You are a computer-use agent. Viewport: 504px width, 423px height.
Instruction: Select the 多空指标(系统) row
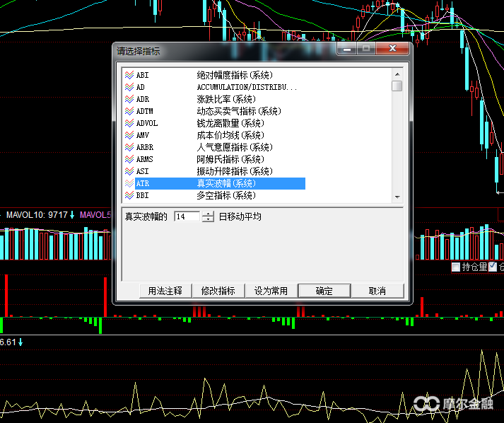[214, 195]
